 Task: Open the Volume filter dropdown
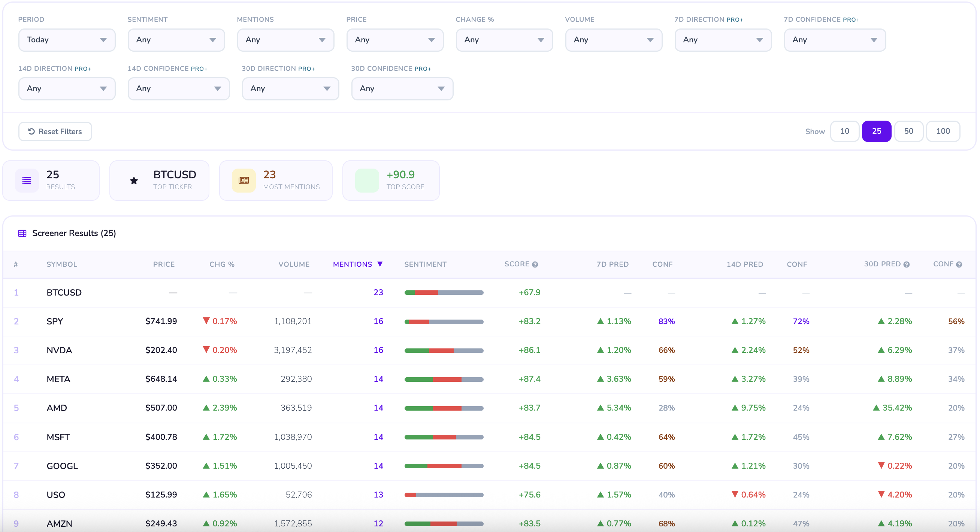(x=614, y=40)
